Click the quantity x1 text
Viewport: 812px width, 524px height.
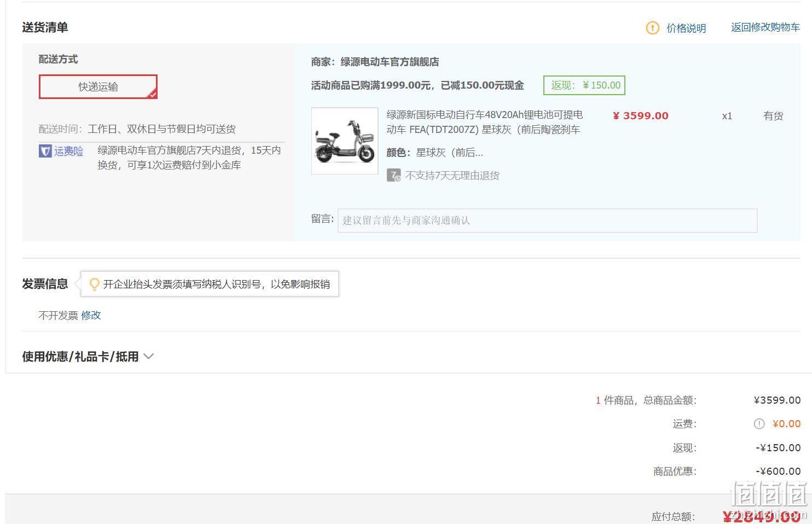pyautogui.click(x=727, y=116)
